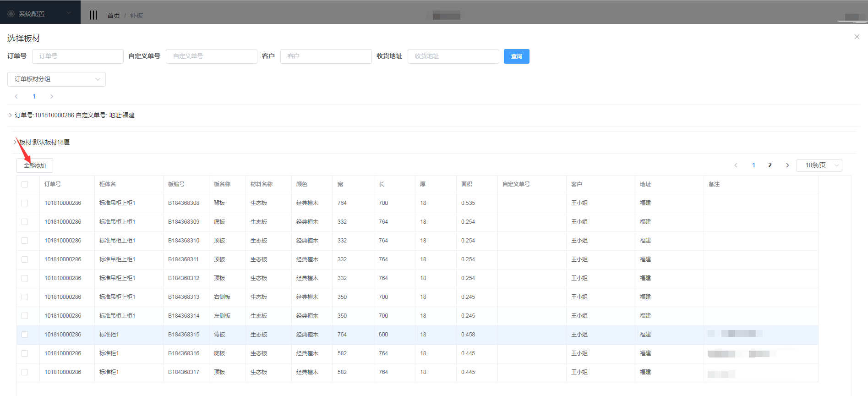Click the sidebar collapse bars icon
The width and height of the screenshot is (868, 396).
pyautogui.click(x=93, y=15)
